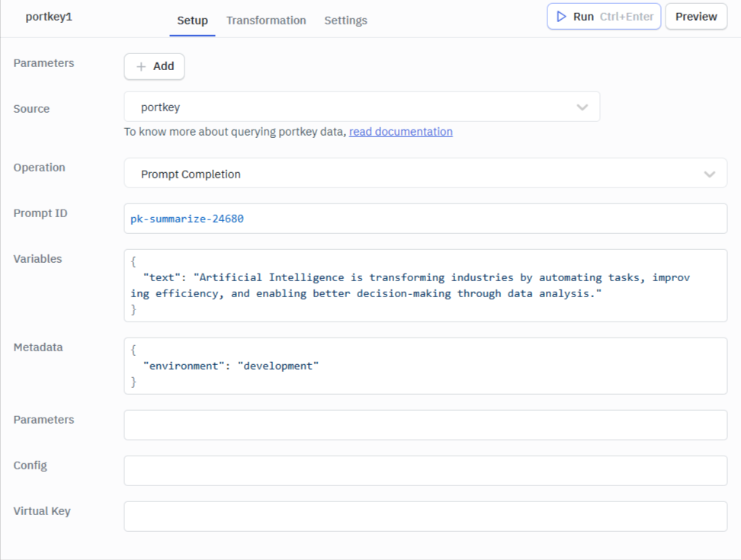Click the Virtual Key label
Viewport: 741px width, 560px height.
(x=42, y=511)
